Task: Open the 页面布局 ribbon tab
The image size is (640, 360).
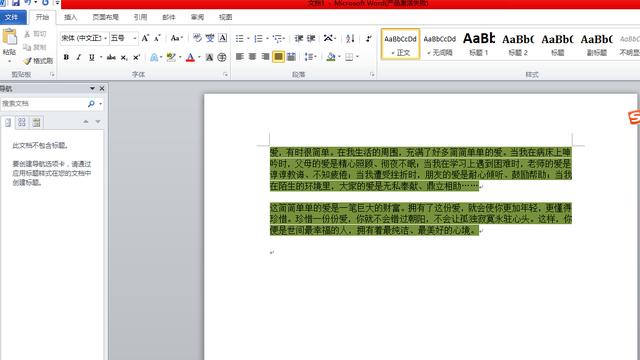Action: [x=105, y=17]
